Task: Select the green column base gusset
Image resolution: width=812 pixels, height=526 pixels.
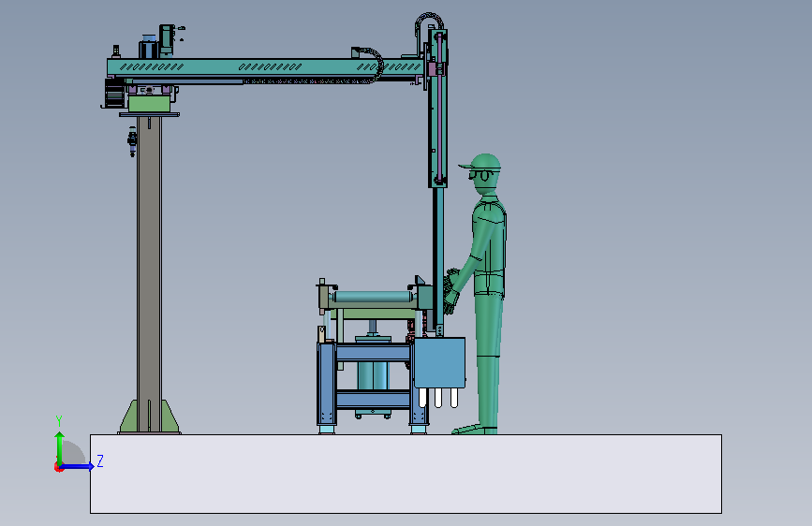Action: tap(127, 416)
